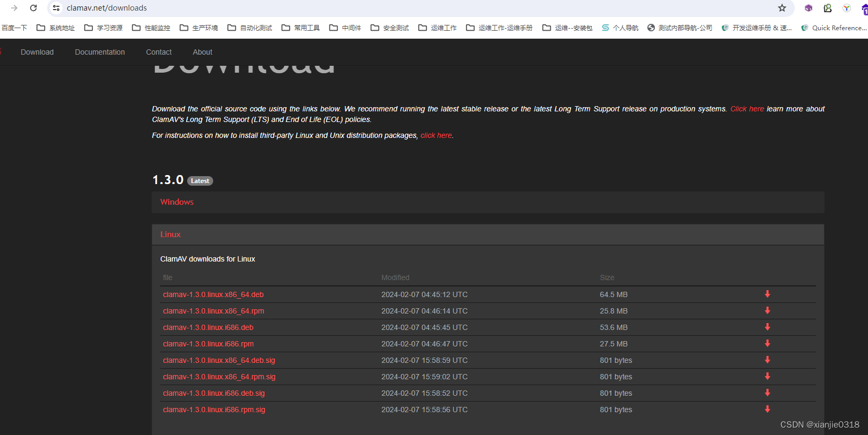Click download arrow for clamav-1.3.0.linux.i686.rpm
Image resolution: width=868 pixels, height=435 pixels.
pos(767,343)
